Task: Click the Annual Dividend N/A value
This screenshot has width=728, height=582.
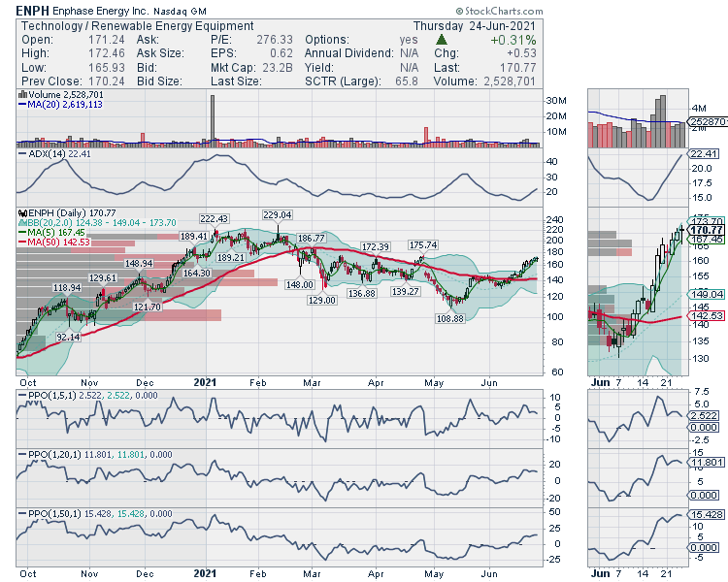Action: point(409,53)
